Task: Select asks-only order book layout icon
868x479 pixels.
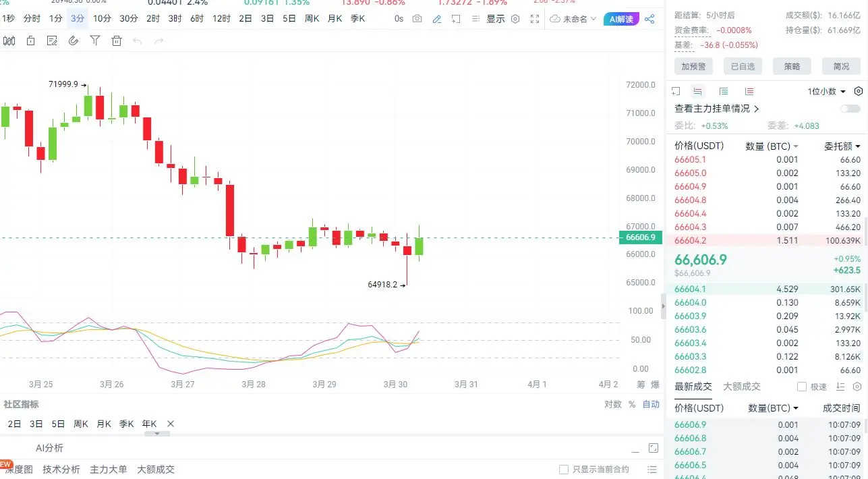Action: click(x=749, y=91)
